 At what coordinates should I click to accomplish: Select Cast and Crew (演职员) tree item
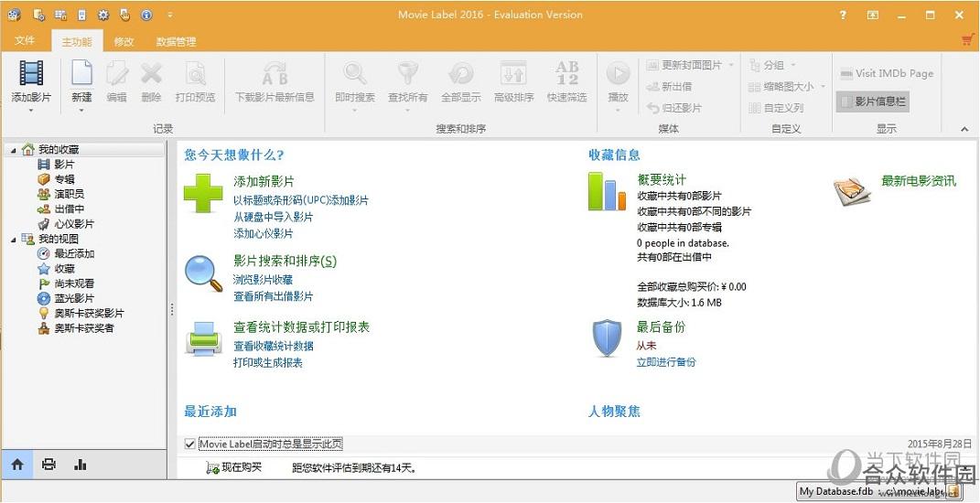69,194
